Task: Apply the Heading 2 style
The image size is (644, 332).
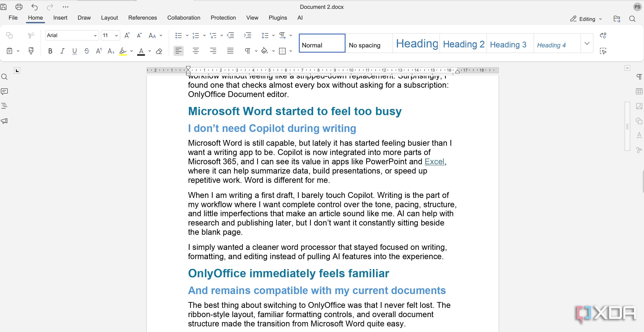Action: pyautogui.click(x=463, y=44)
